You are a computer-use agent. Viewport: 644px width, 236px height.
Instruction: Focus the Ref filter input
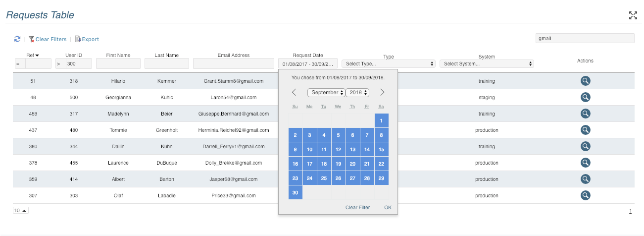pyautogui.click(x=38, y=63)
